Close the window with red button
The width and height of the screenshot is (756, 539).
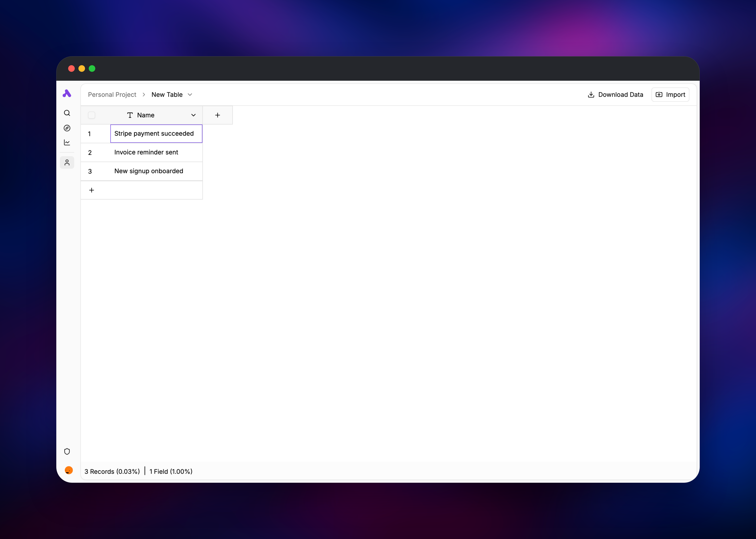click(71, 68)
